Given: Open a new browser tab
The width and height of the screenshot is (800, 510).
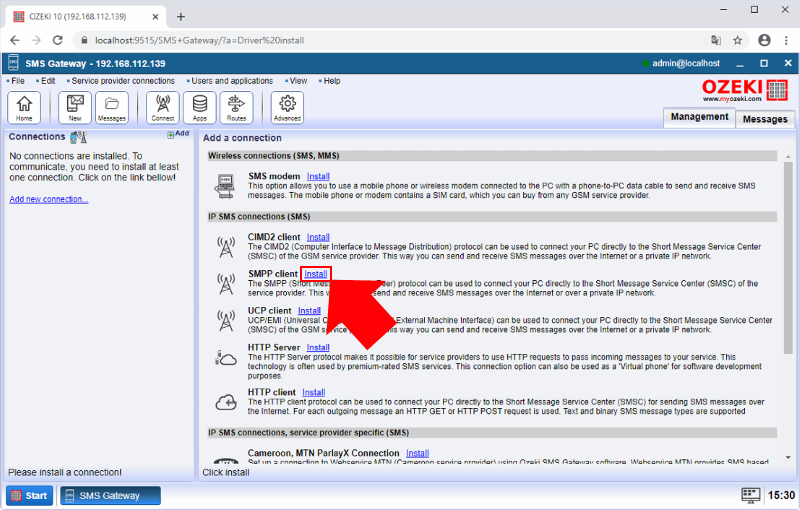Looking at the screenshot, I should click(x=181, y=16).
